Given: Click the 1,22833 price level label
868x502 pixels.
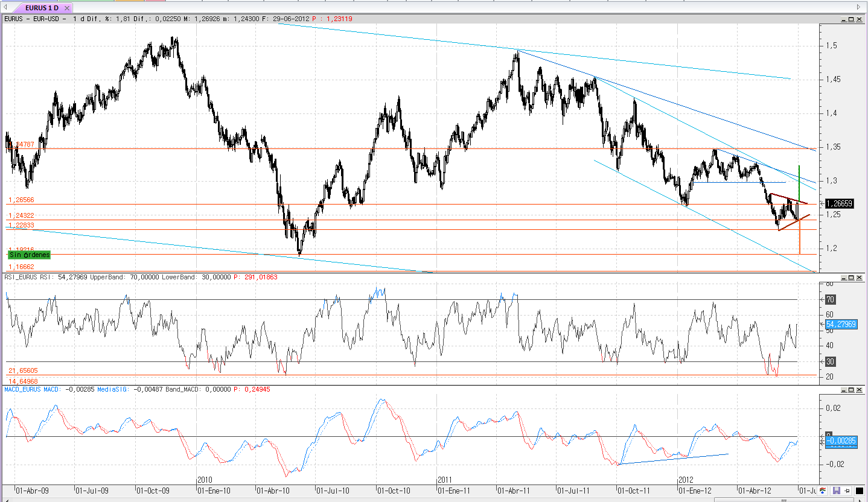Looking at the screenshot, I should 21,225.
